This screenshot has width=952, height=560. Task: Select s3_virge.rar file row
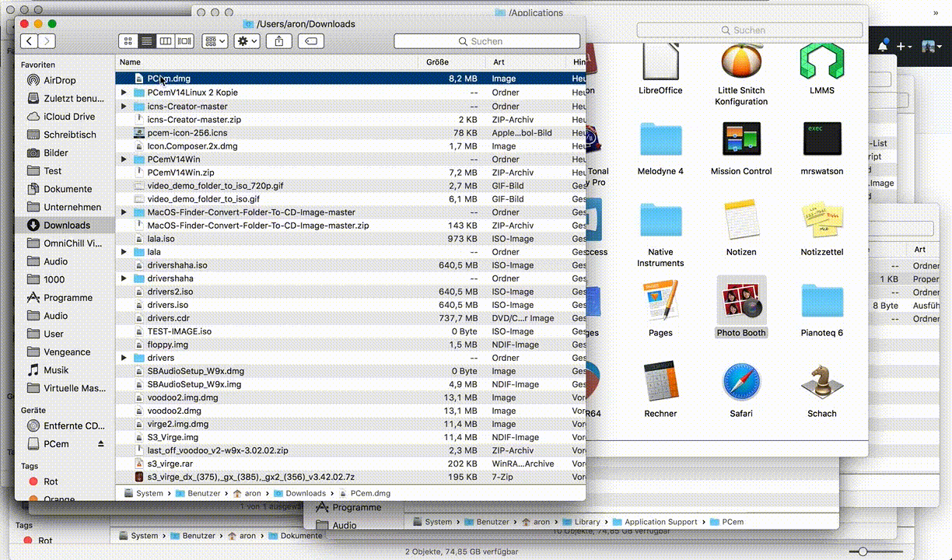click(350, 464)
